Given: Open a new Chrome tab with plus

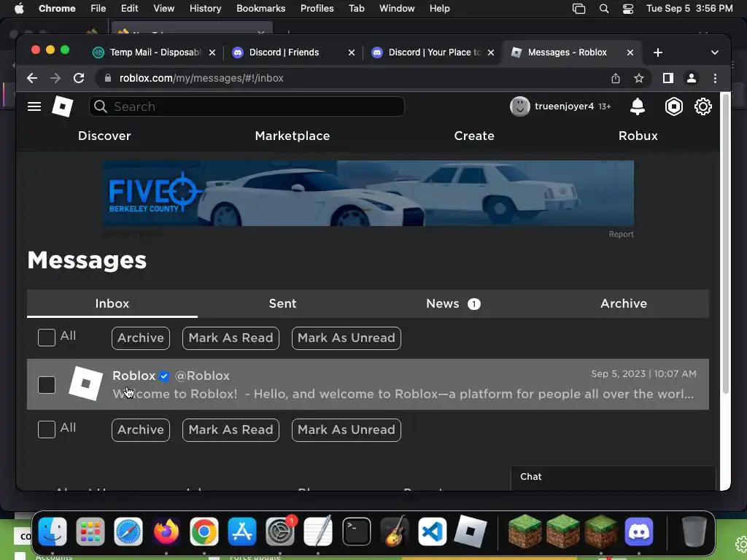Looking at the screenshot, I should 658,52.
